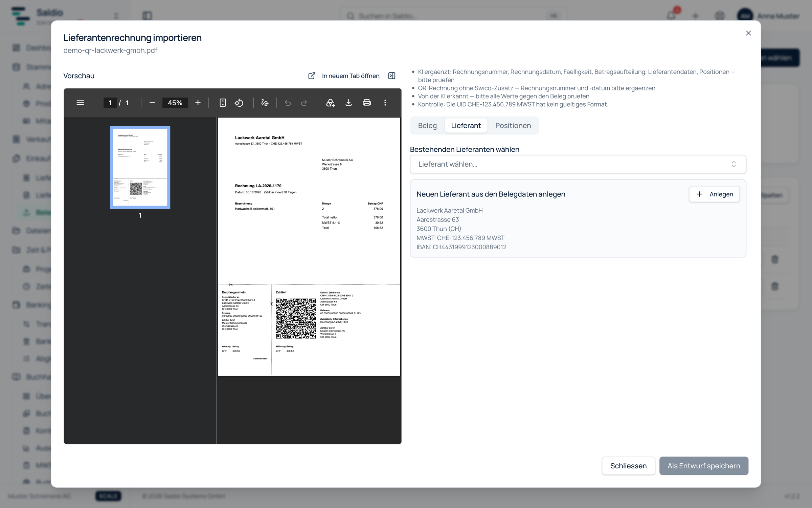
Task: Click the Saldio search field
Action: tap(453, 16)
